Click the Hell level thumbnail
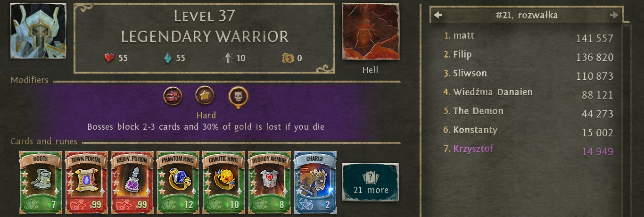The width and height of the screenshot is (644, 217). point(371,32)
